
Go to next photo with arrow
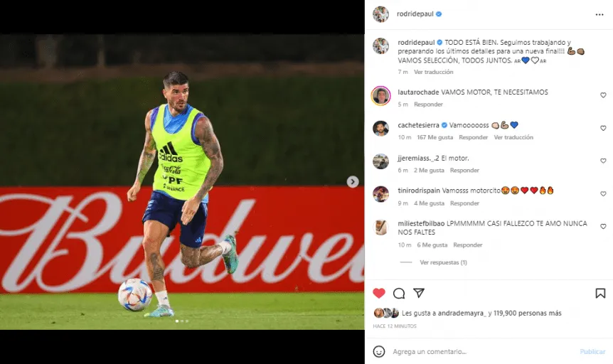pos(353,182)
